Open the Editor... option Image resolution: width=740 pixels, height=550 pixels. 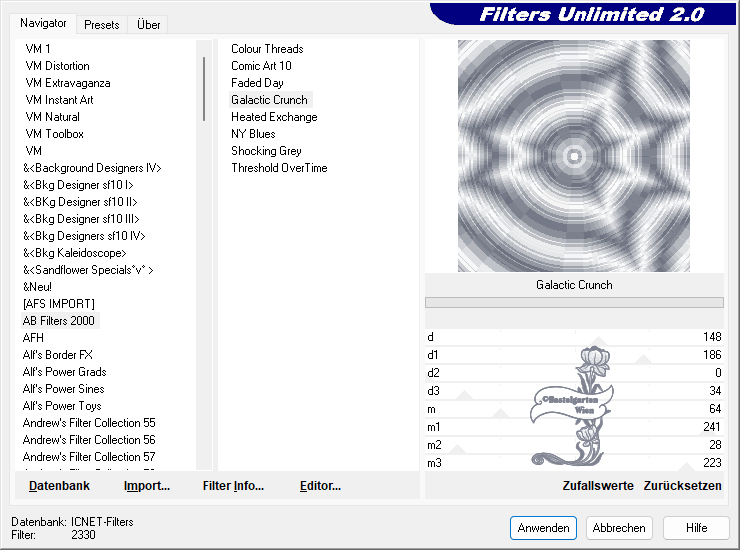click(x=320, y=486)
